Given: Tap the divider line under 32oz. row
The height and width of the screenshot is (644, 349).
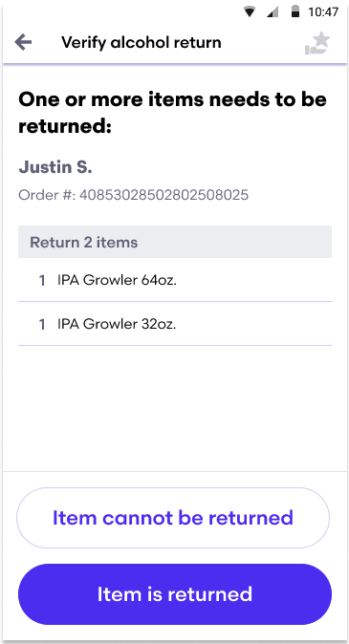Looking at the screenshot, I should (175, 346).
